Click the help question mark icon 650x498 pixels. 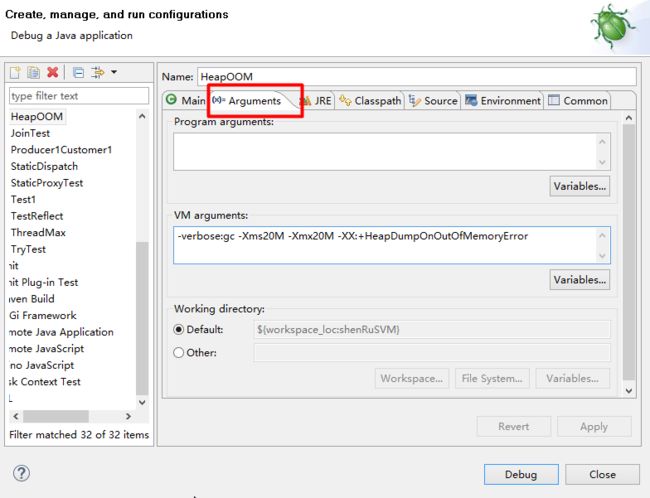tap(21, 473)
